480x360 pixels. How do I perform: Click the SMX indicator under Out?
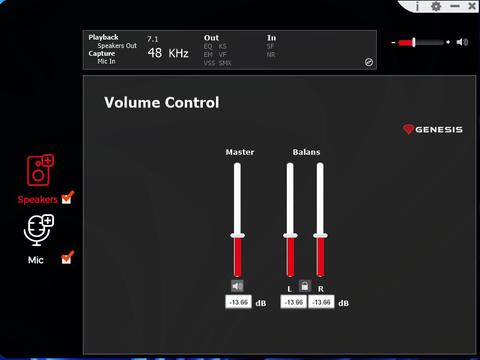coord(225,63)
